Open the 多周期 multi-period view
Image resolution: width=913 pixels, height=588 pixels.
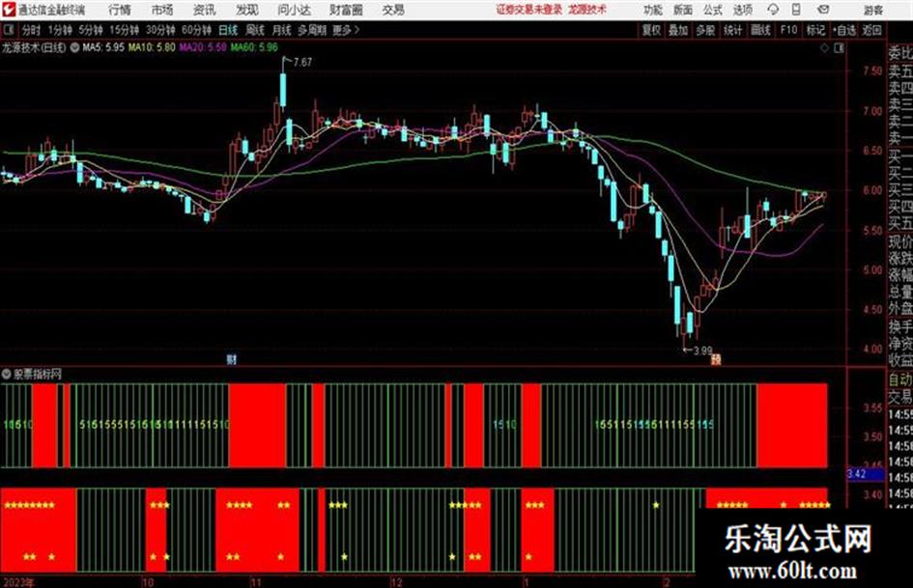coord(312,30)
